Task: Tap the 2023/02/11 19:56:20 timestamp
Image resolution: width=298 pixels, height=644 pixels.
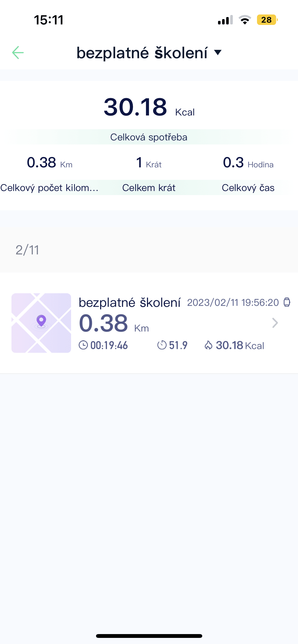Action: (233, 302)
